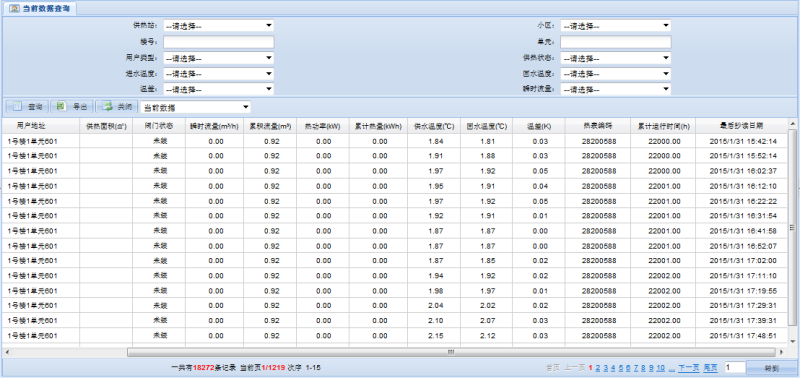Click the 热功率(kW) column header
This screenshot has height=378, width=800.
(323, 125)
